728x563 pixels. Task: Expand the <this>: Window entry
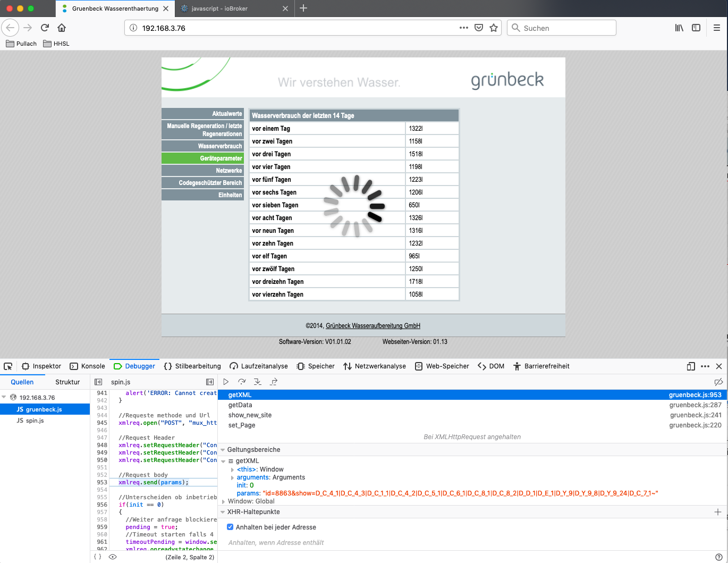pos(232,469)
